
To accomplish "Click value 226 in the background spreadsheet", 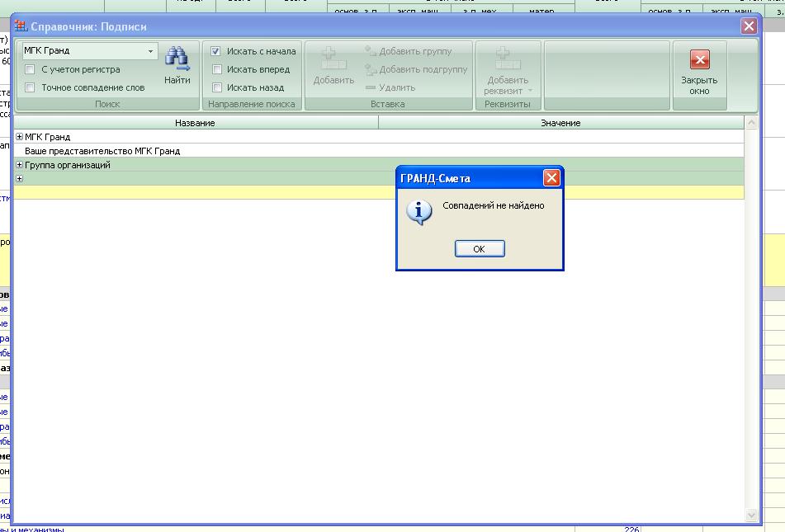I will [x=631, y=529].
